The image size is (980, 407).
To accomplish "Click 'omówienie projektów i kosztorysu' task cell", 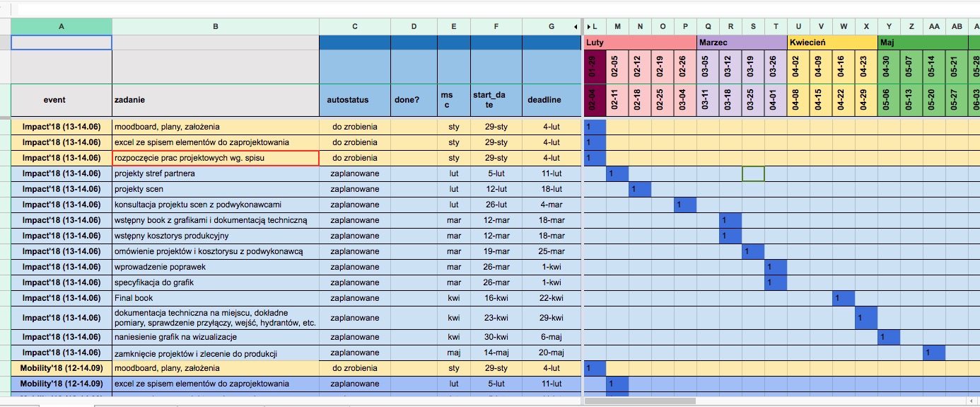I will 216,251.
